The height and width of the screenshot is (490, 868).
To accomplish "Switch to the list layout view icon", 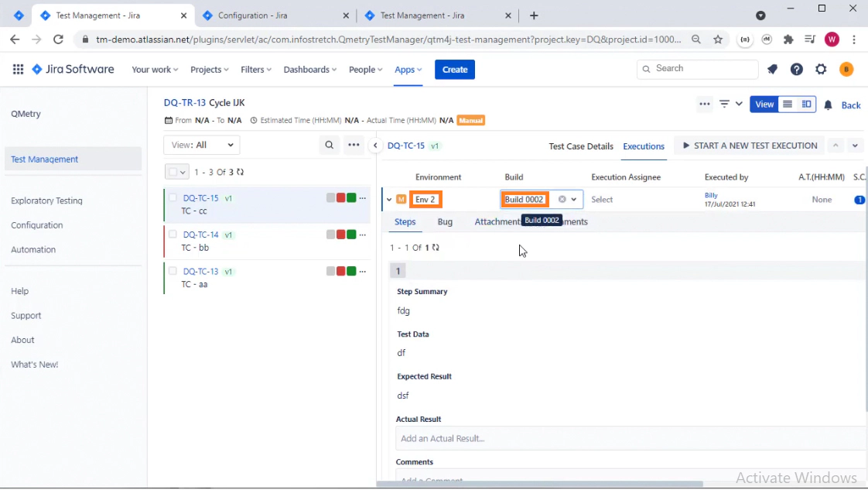I will (788, 105).
